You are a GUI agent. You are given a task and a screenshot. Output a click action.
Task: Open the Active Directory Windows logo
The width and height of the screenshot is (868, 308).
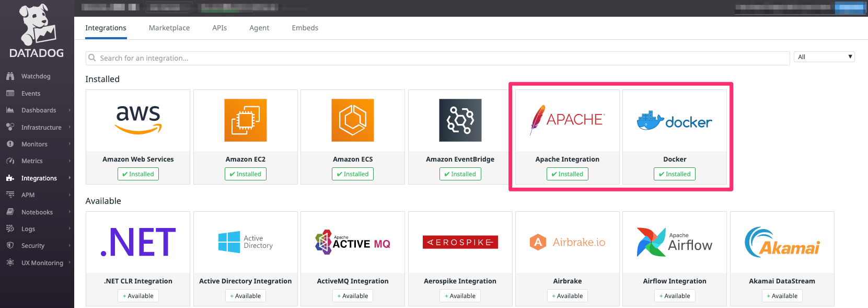coord(246,242)
